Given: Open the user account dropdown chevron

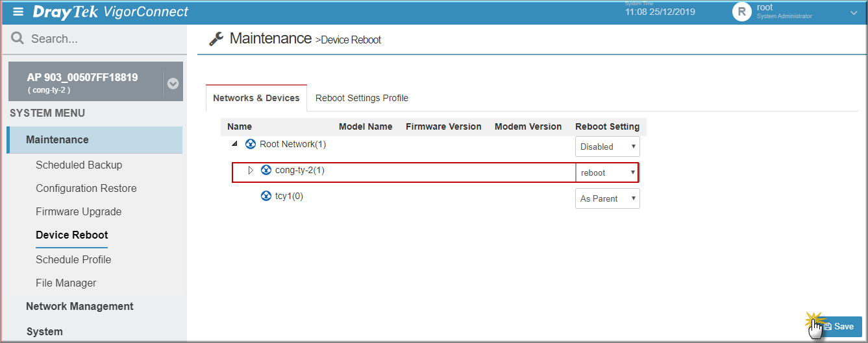Looking at the screenshot, I should coord(854,12).
